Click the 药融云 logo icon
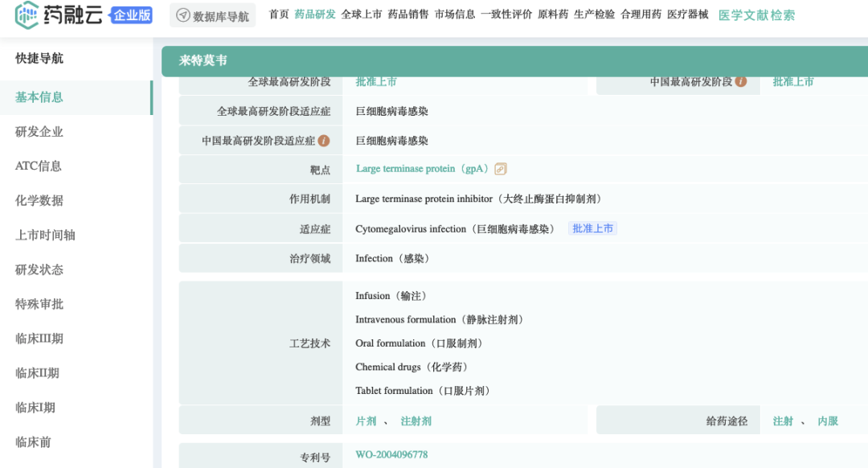The image size is (868, 468). click(26, 14)
